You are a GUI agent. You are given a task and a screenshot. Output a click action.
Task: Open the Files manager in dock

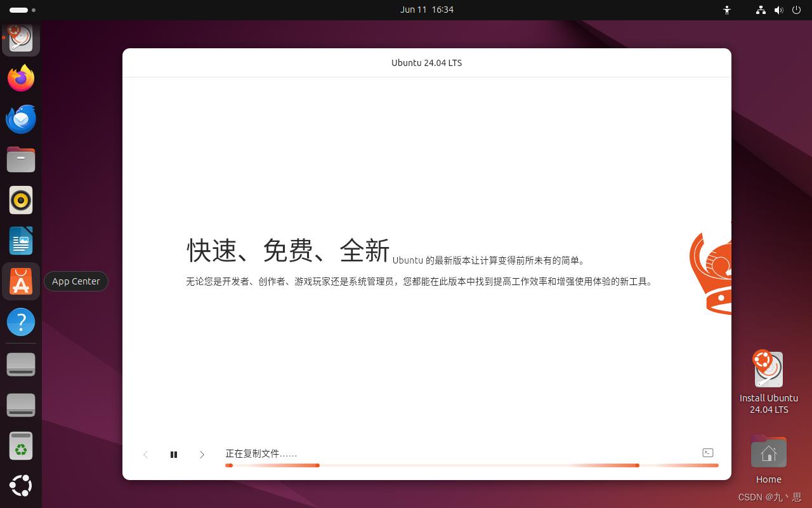coord(21,159)
